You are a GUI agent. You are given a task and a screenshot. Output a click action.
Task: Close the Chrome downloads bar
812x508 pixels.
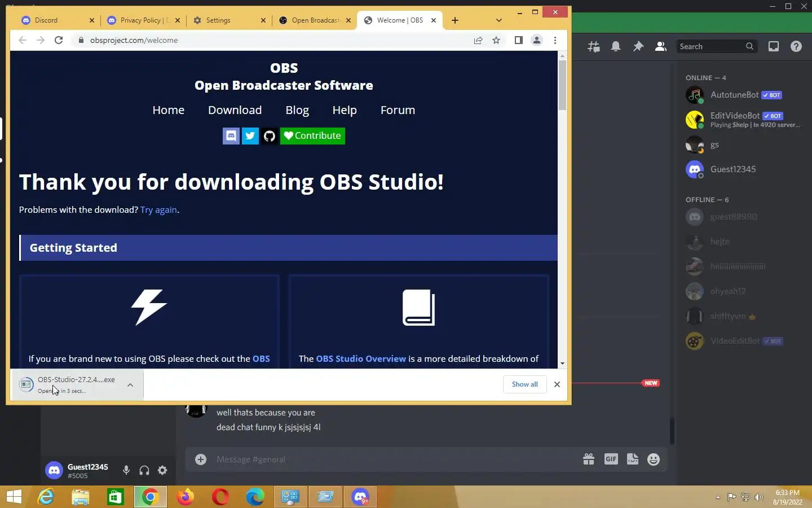(557, 384)
